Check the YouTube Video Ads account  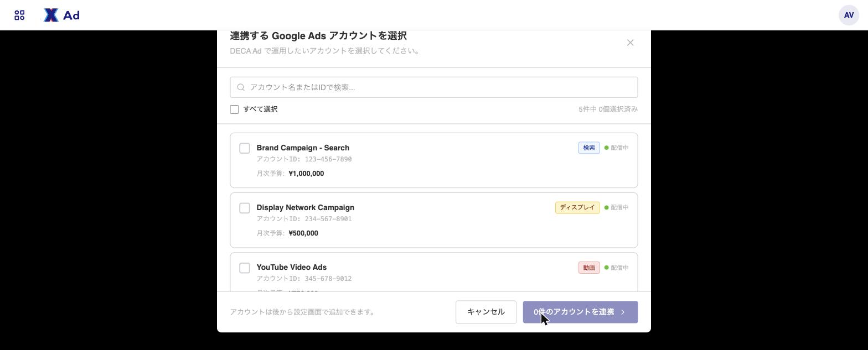pyautogui.click(x=245, y=268)
